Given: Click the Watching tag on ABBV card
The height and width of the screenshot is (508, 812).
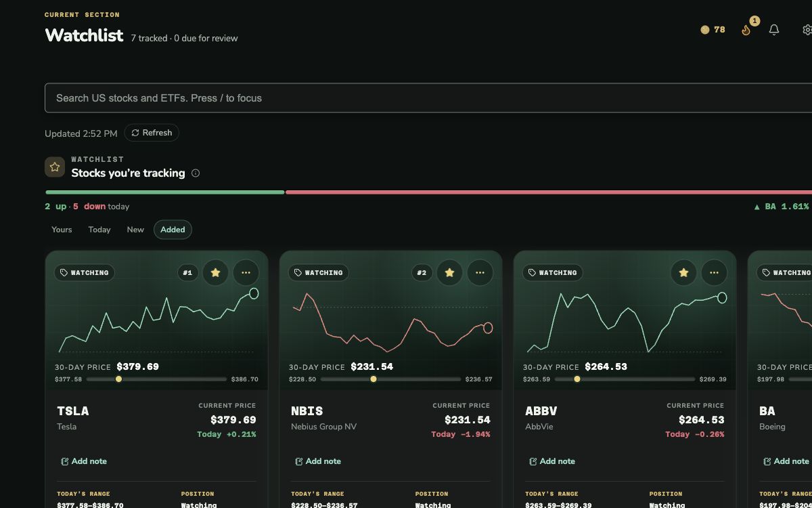Looking at the screenshot, I should (x=553, y=272).
